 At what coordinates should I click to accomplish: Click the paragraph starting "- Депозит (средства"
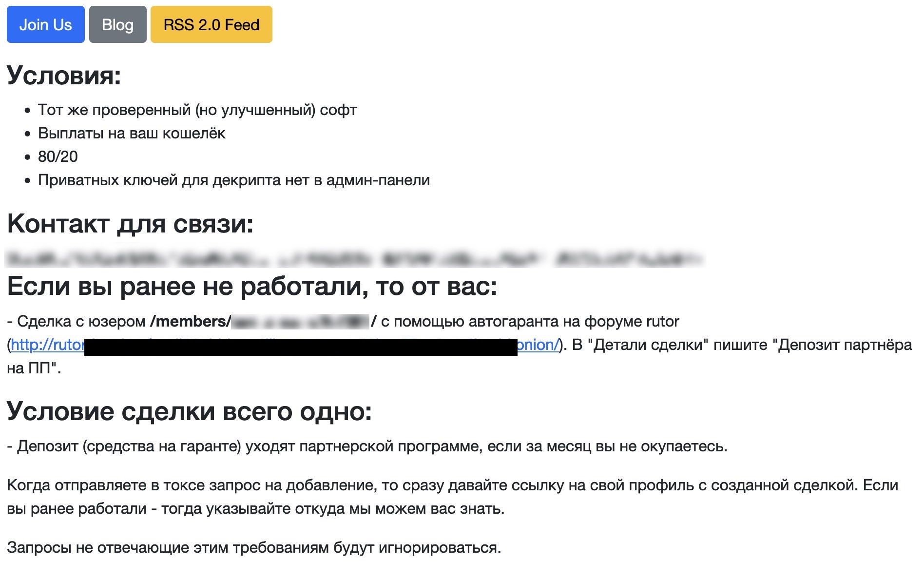367,446
